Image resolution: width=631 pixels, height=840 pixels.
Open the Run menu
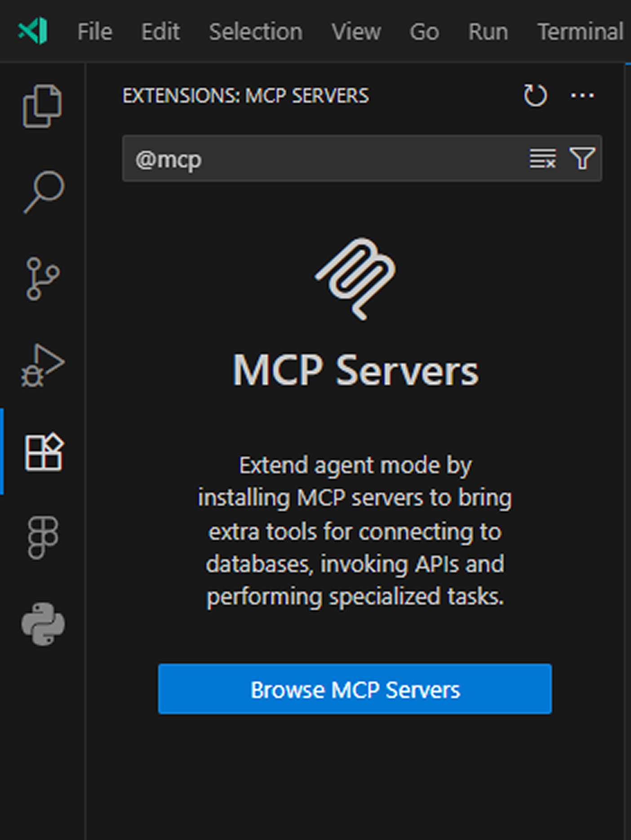488,31
